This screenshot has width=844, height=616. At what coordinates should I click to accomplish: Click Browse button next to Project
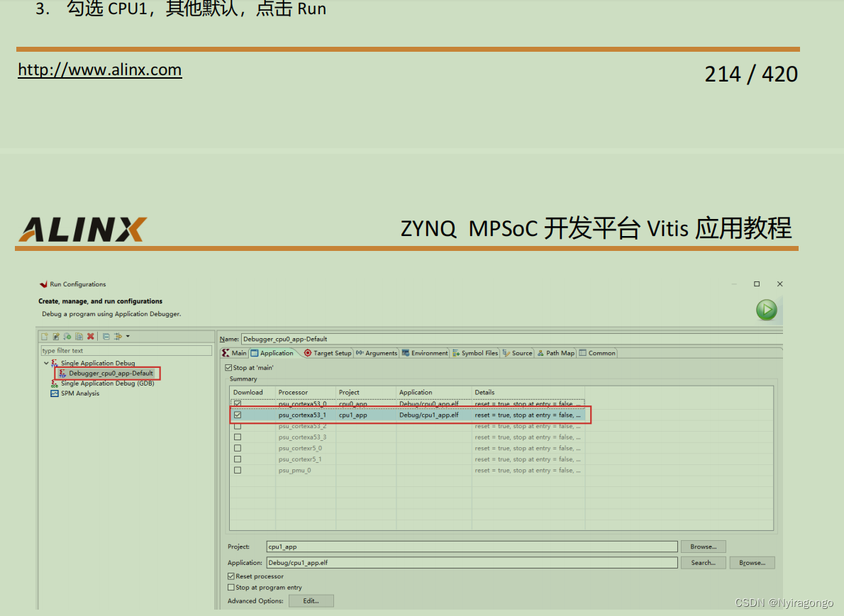pos(703,547)
